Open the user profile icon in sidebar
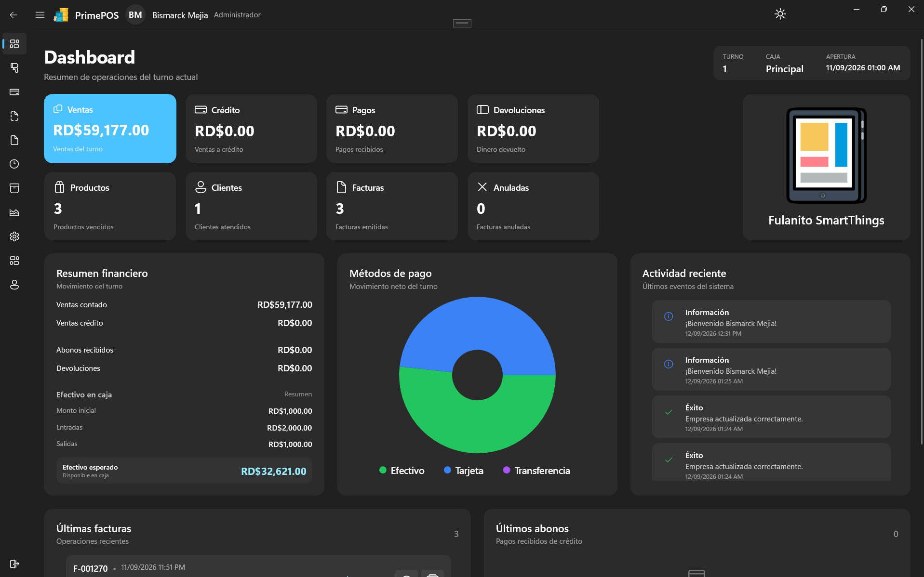924x577 pixels. [x=14, y=285]
